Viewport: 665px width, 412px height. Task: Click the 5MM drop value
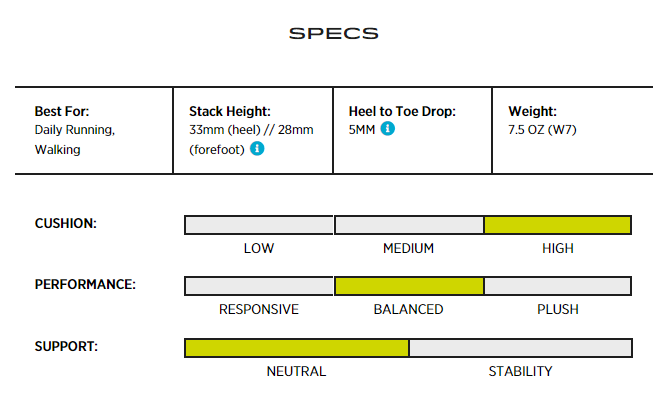[362, 130]
